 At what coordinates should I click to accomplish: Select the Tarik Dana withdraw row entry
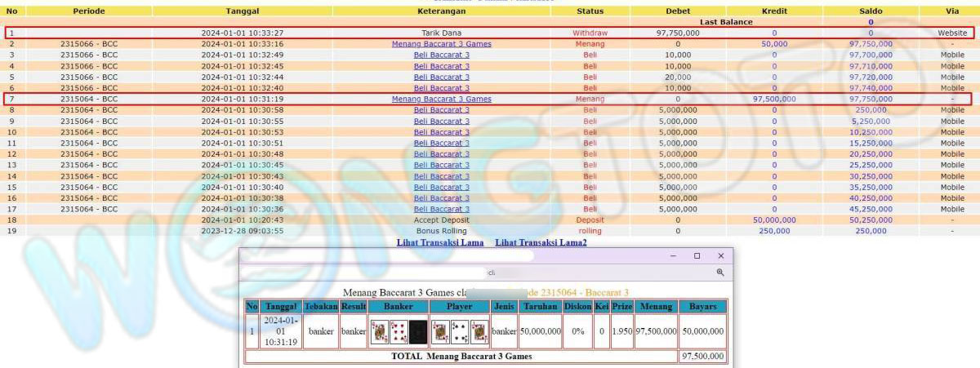pyautogui.click(x=441, y=33)
